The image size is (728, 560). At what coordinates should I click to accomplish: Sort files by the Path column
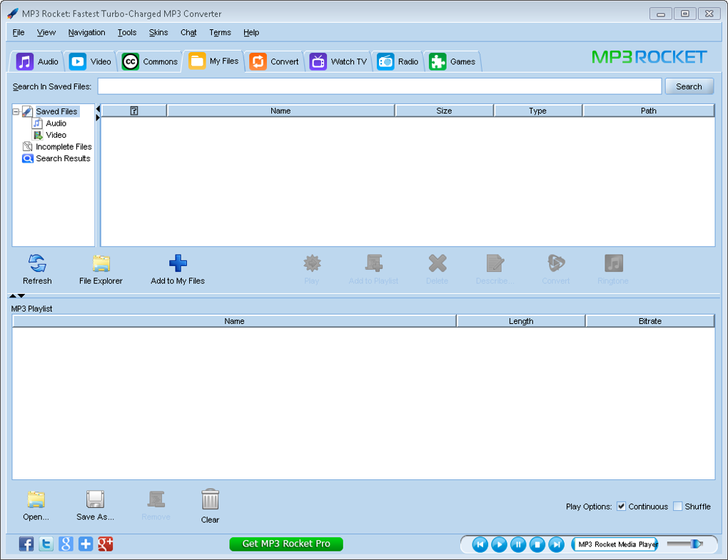[649, 111]
